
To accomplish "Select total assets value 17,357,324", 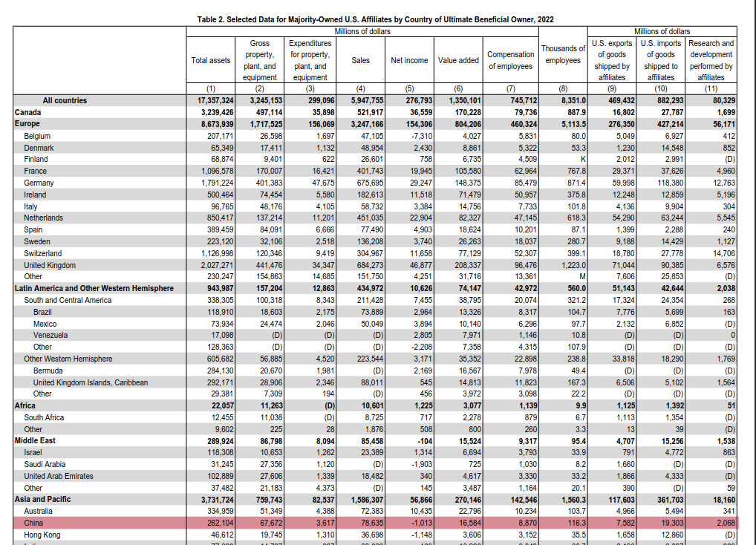I will click(215, 101).
